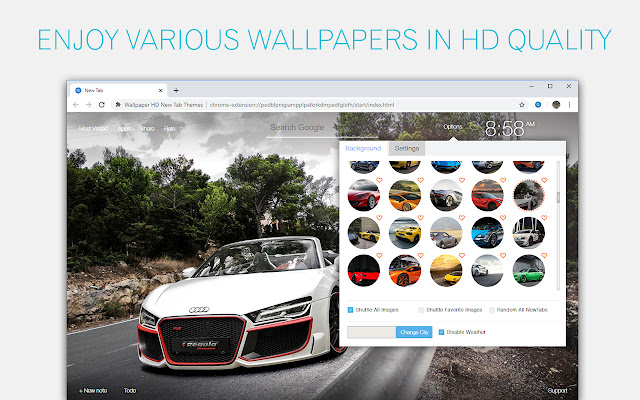
Task: Favorite the green car wallpaper via heart
Action: tap(544, 256)
